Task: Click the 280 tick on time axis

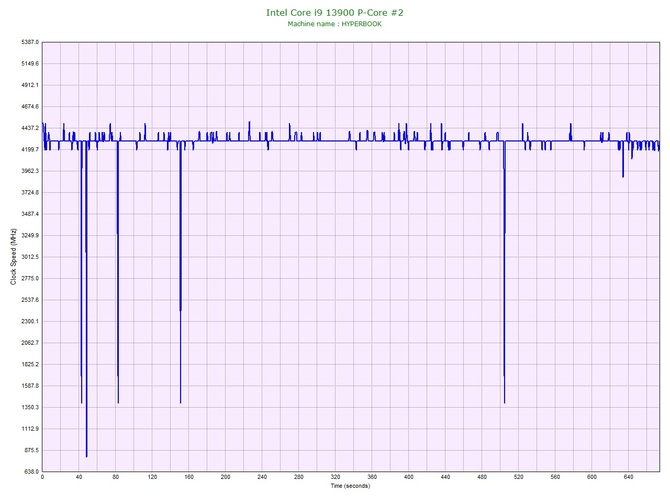Action: 299,477
